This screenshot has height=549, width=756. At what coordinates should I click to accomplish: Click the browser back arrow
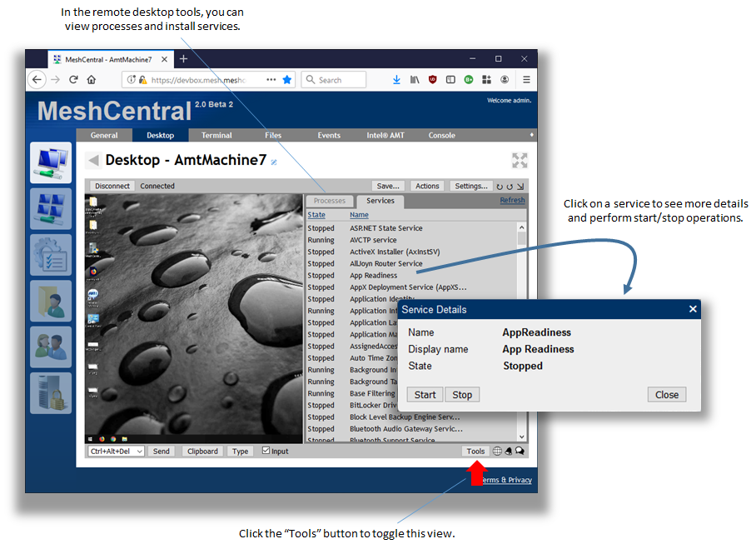(37, 80)
